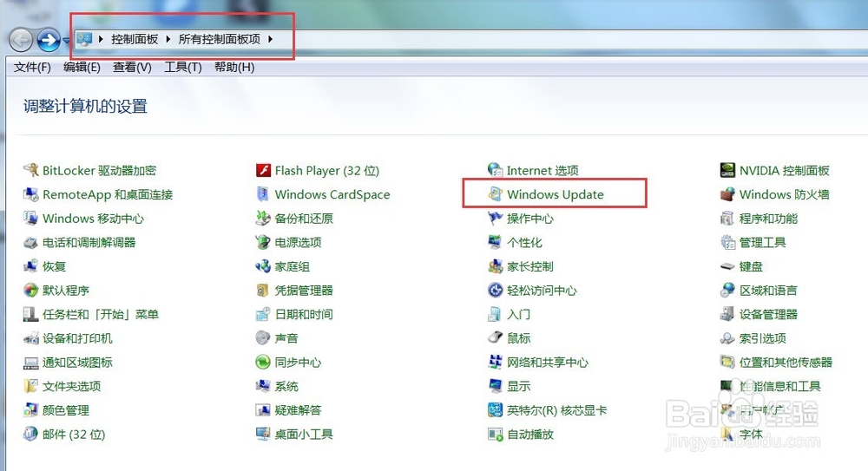
Task: Open the 系统 link
Action: pyautogui.click(x=286, y=386)
